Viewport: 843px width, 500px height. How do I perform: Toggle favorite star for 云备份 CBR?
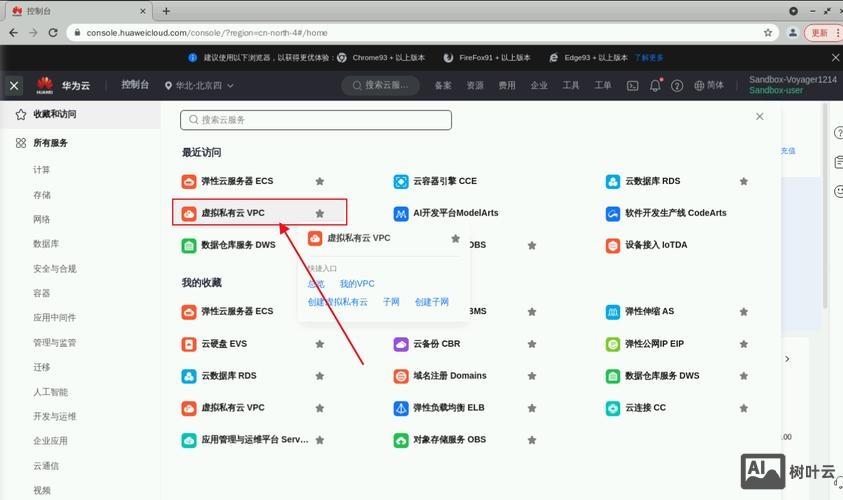[532, 344]
